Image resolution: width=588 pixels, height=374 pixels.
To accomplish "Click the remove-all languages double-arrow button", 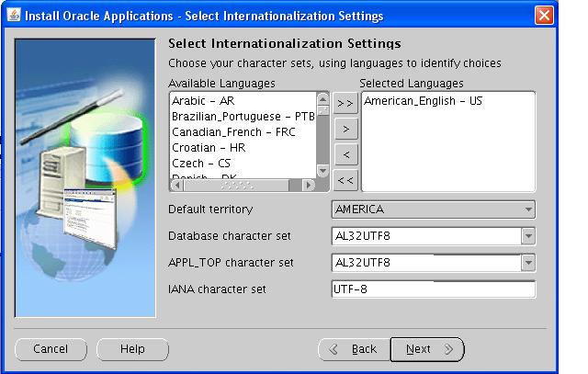I will click(x=345, y=180).
